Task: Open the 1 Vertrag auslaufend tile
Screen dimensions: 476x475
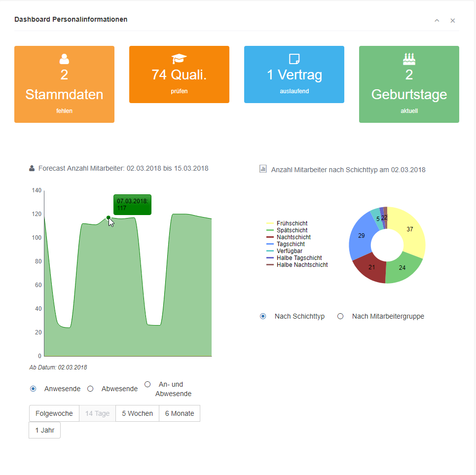Action: 294,74
